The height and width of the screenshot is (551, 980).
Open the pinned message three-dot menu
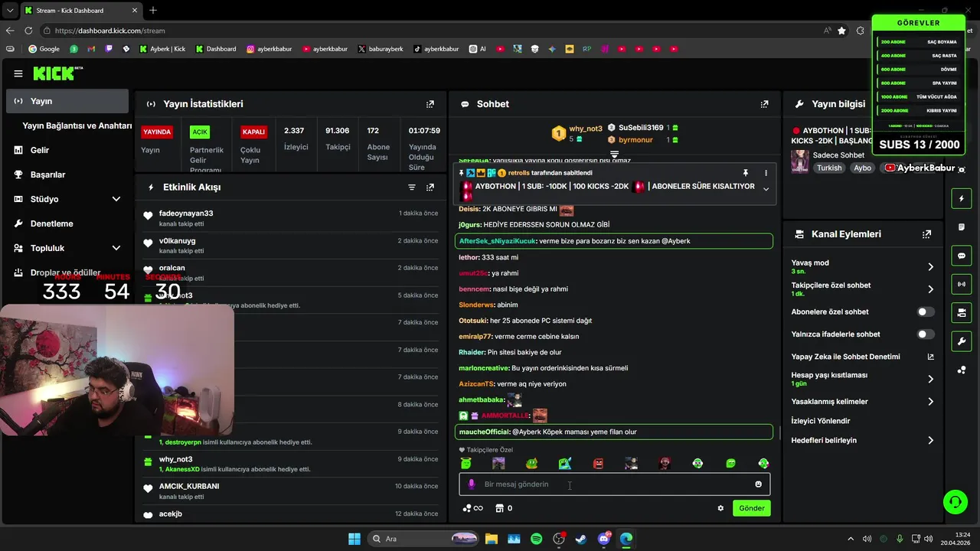click(766, 173)
